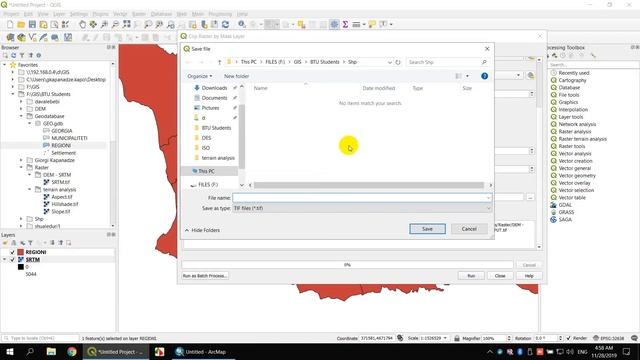
Task: Open the address bar history dropdown
Action: [389, 62]
